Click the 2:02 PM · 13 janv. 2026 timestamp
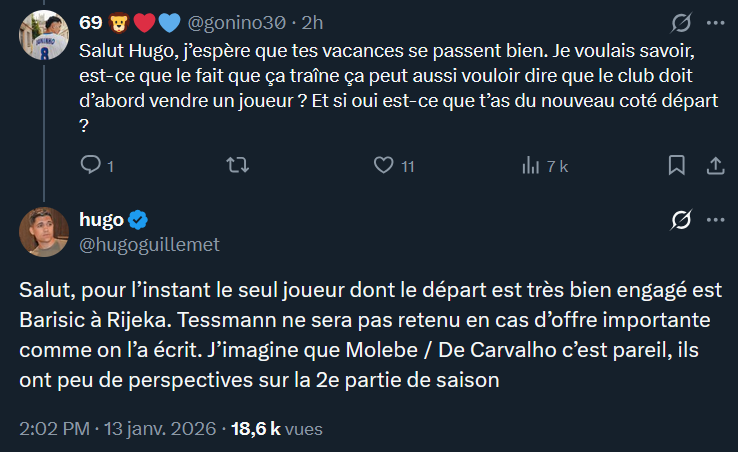This screenshot has height=452, width=738. 117,428
